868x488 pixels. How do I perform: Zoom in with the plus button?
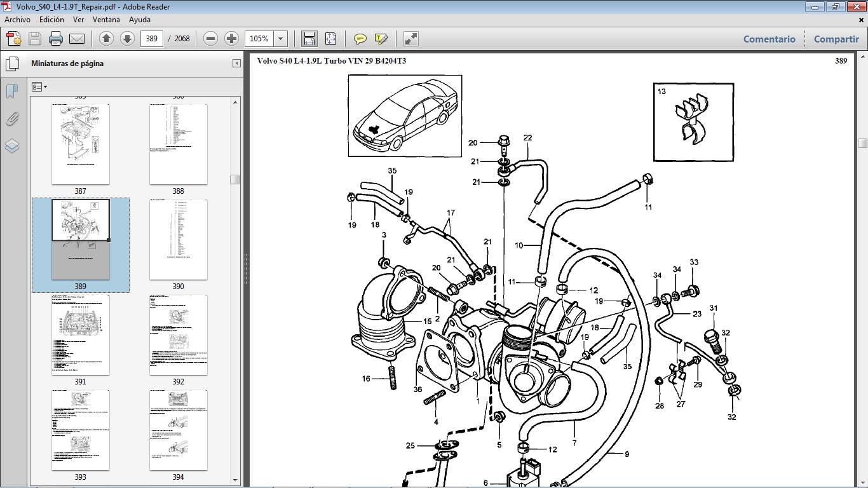[231, 39]
